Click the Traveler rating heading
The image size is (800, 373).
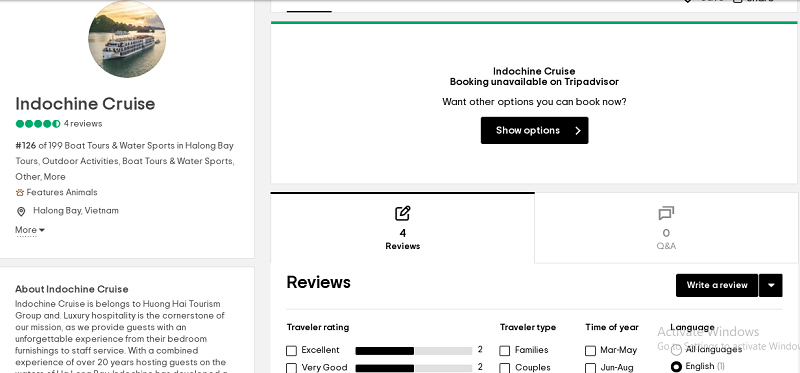click(318, 327)
